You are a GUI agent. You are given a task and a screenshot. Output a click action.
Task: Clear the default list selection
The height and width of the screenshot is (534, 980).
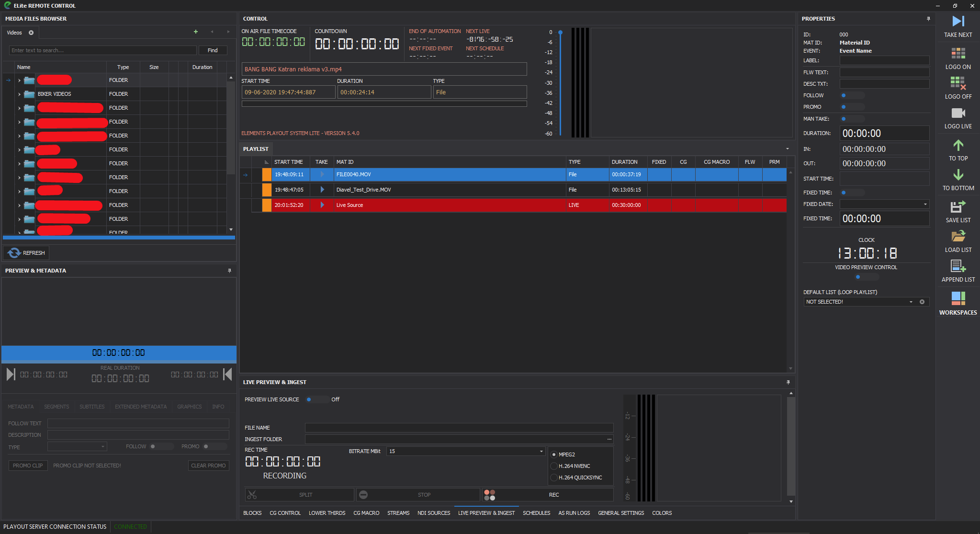(x=922, y=302)
